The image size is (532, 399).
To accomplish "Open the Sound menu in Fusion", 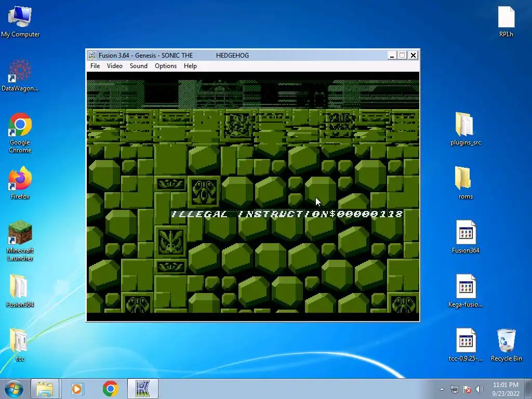I will [138, 66].
